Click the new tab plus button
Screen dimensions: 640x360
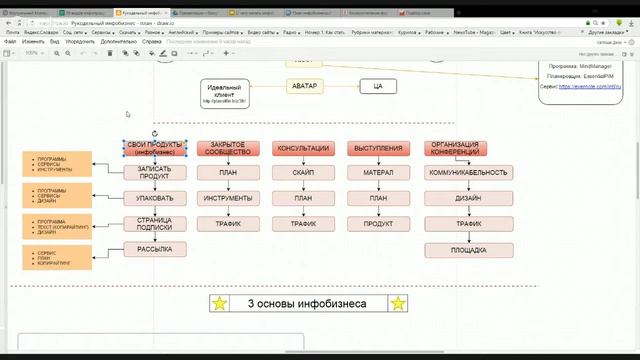click(x=459, y=13)
